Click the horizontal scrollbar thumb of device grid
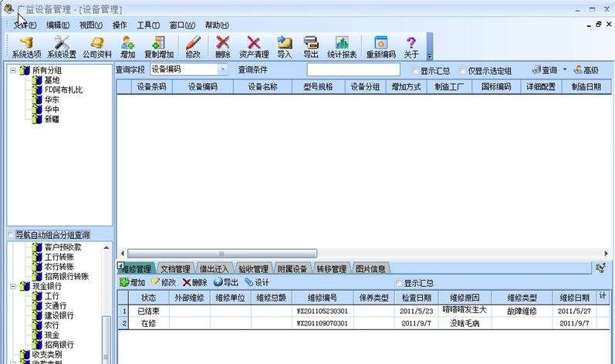 pos(222,254)
